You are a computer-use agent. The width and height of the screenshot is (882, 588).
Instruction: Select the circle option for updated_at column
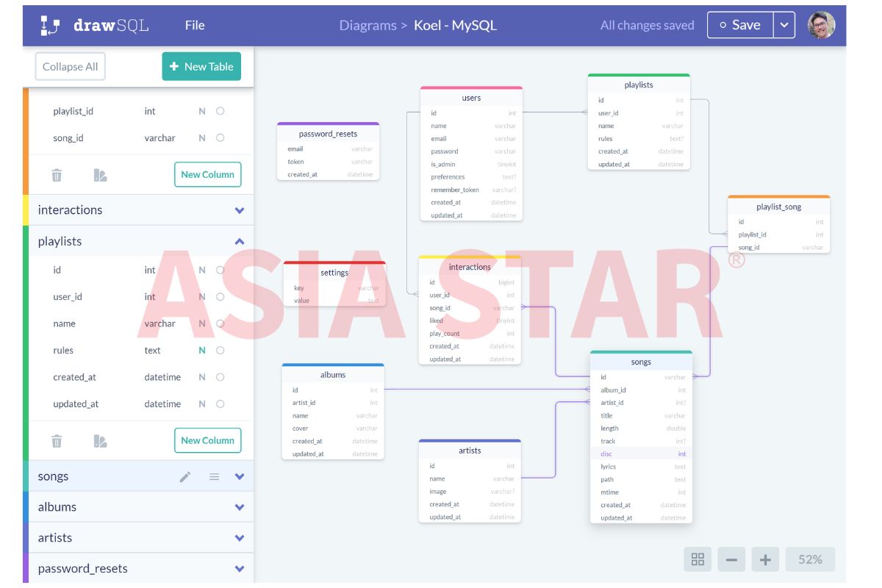[220, 404]
